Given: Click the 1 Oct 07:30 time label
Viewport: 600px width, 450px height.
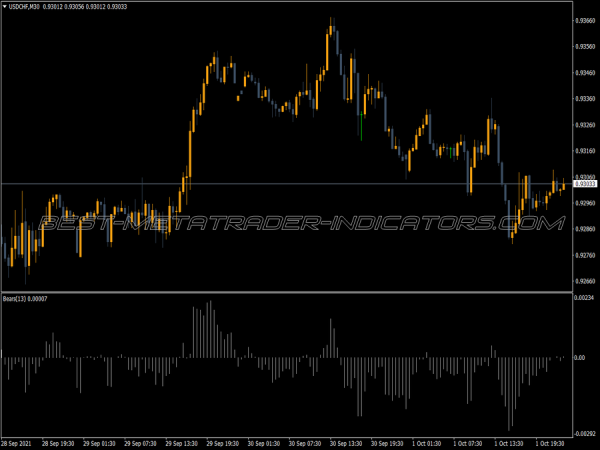Looking at the screenshot, I should [468, 443].
